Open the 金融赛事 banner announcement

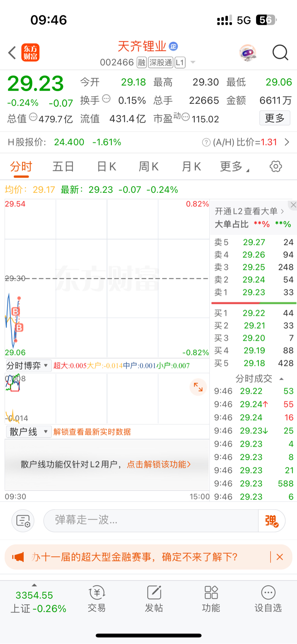134,557
